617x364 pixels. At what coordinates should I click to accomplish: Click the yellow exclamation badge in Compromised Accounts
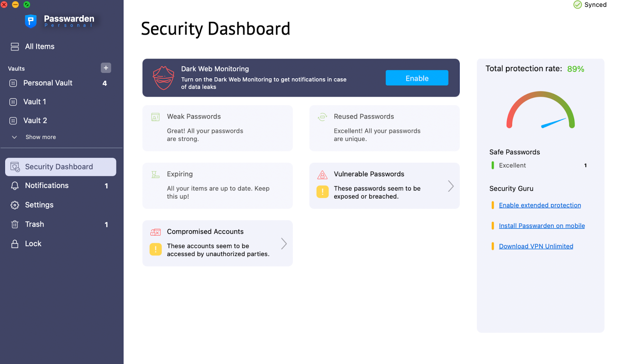155,249
